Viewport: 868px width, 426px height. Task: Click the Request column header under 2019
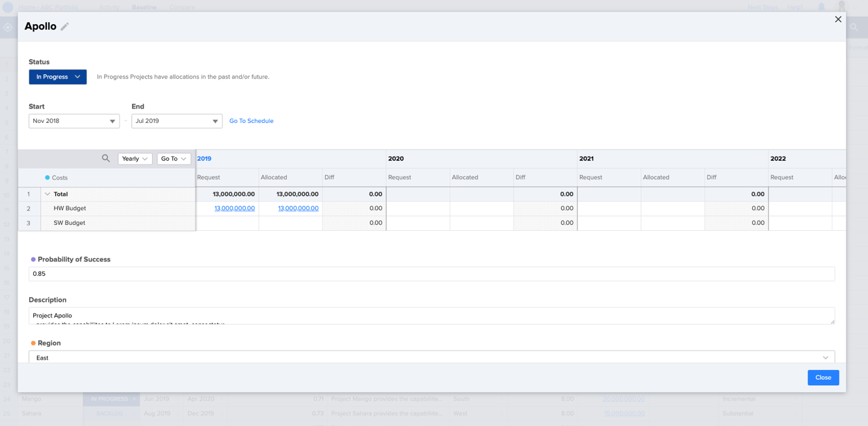point(209,178)
